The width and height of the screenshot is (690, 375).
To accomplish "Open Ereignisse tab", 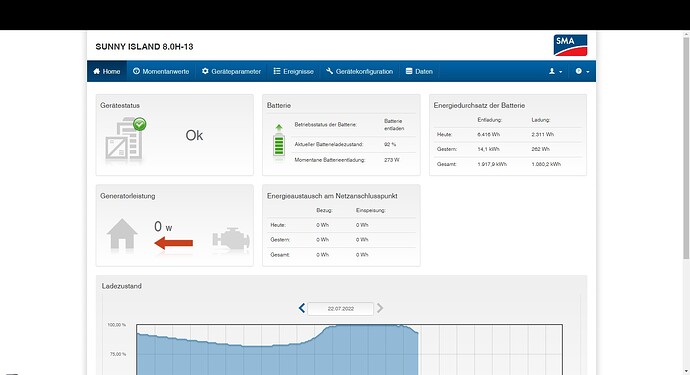I will (294, 71).
